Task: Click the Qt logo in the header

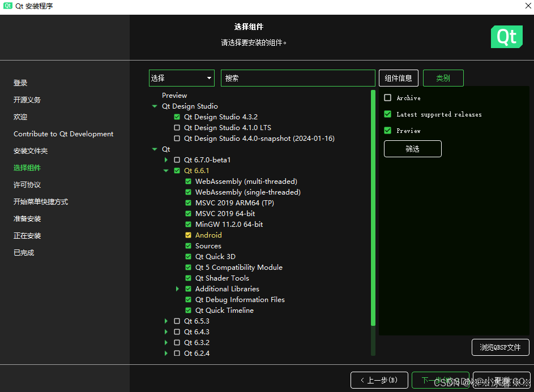Action: click(506, 37)
